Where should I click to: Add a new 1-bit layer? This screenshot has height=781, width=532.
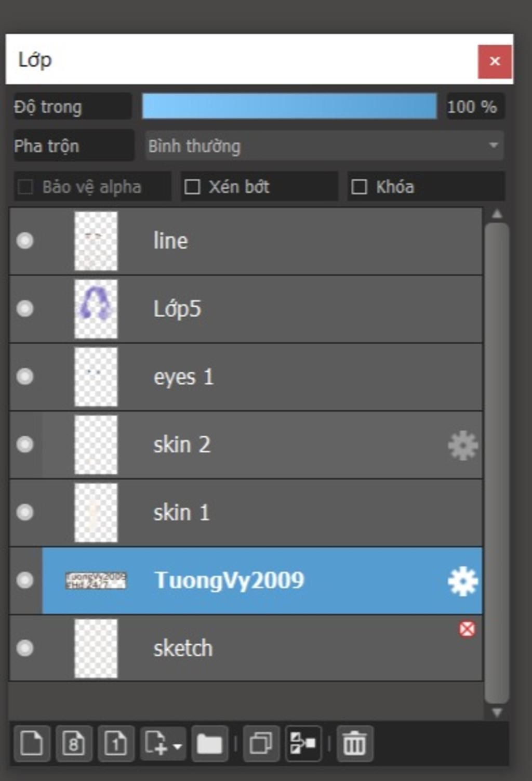[x=115, y=743]
